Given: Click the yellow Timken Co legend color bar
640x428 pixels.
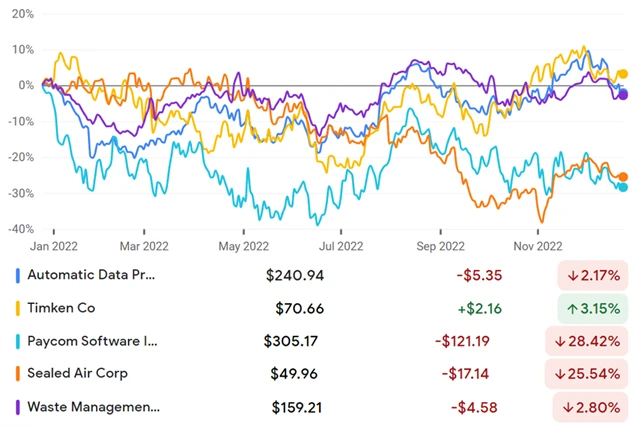Looking at the screenshot, I should click(17, 307).
